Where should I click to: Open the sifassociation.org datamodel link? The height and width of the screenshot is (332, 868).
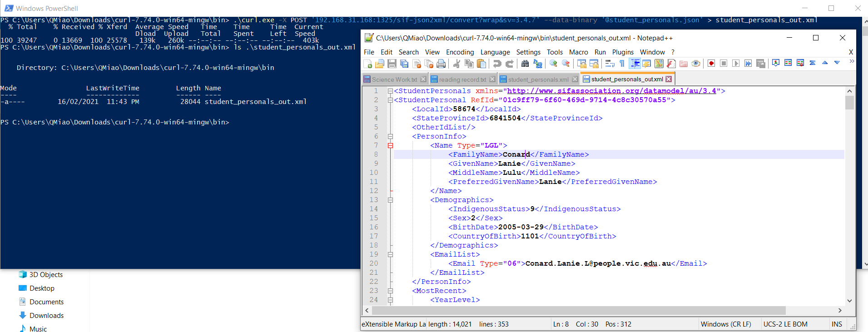click(x=611, y=91)
